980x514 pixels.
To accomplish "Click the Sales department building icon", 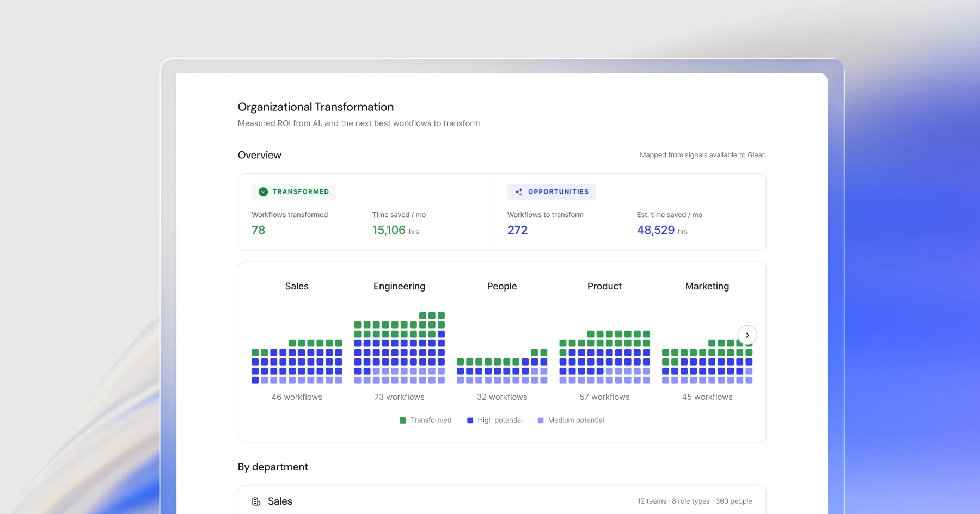I will (256, 501).
